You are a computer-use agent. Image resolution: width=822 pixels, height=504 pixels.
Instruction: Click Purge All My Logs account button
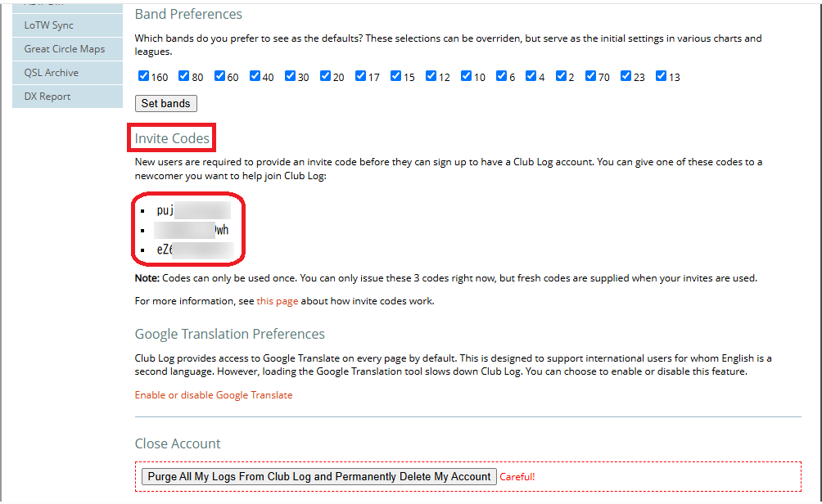tap(318, 477)
